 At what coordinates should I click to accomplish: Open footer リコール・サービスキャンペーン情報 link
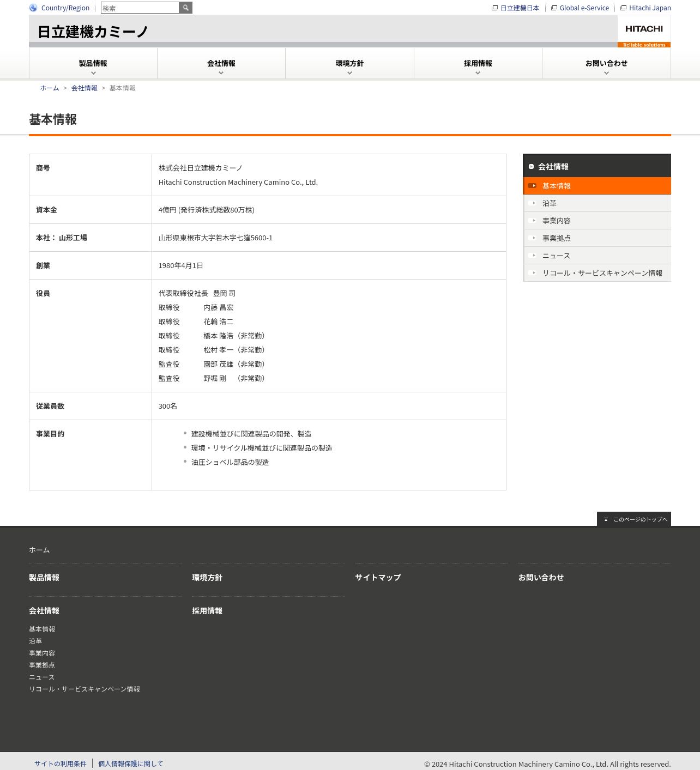[x=85, y=689]
